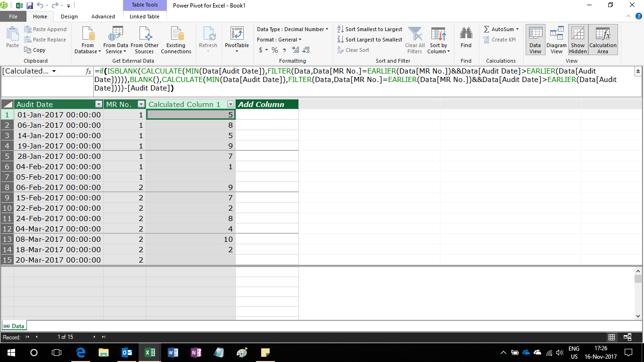This screenshot has width=644, height=362.
Task: Decrease decimal places
Action: click(x=305, y=50)
